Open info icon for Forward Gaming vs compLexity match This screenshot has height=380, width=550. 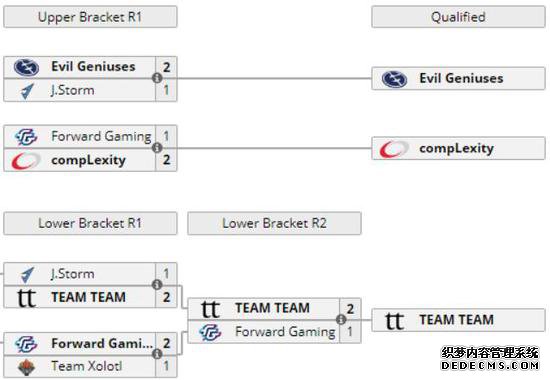tap(157, 148)
